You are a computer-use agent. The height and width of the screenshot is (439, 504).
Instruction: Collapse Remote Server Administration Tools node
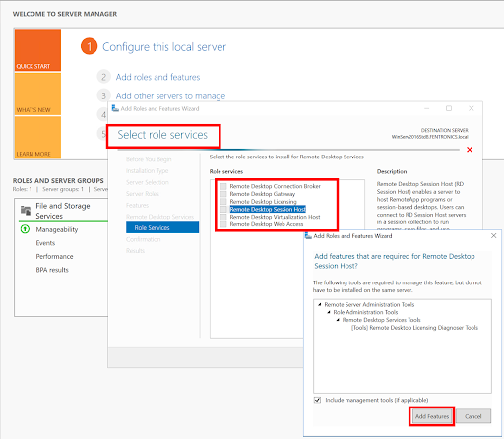click(320, 304)
